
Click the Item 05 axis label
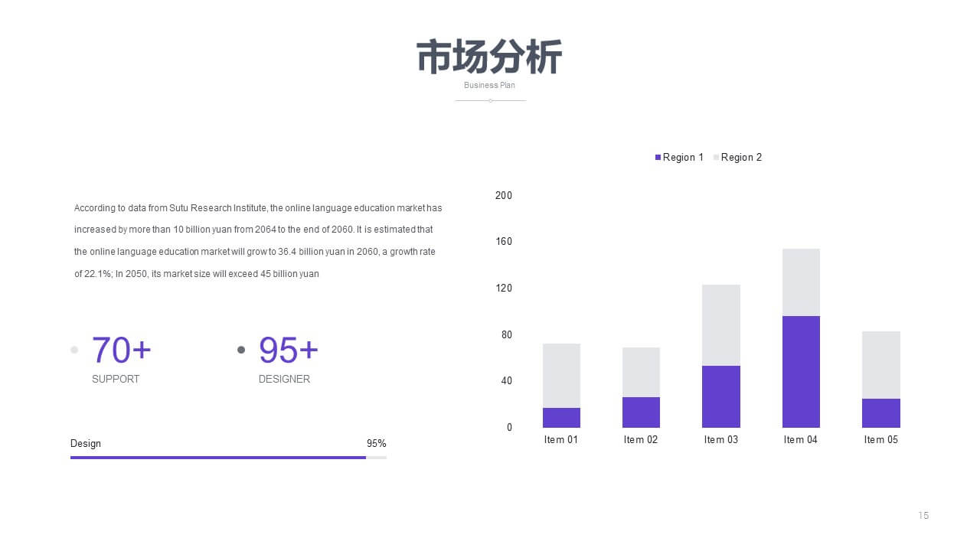[x=881, y=439]
